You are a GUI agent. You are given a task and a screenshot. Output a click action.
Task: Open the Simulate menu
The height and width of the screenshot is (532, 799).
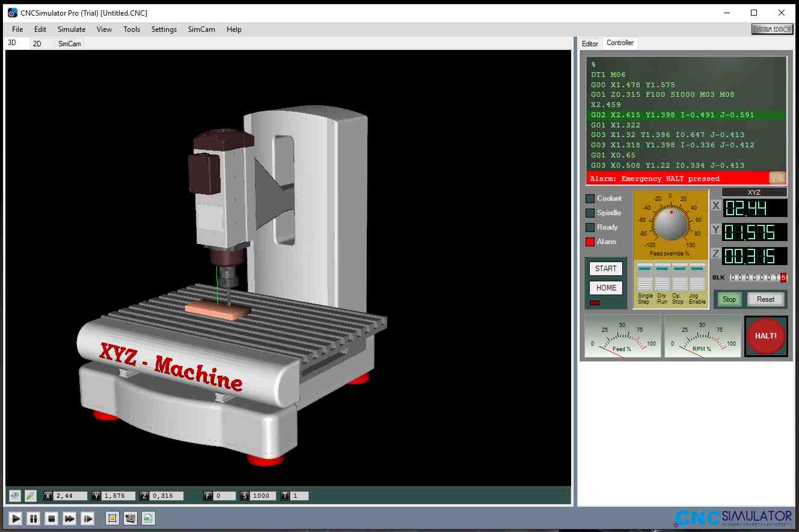(72, 29)
